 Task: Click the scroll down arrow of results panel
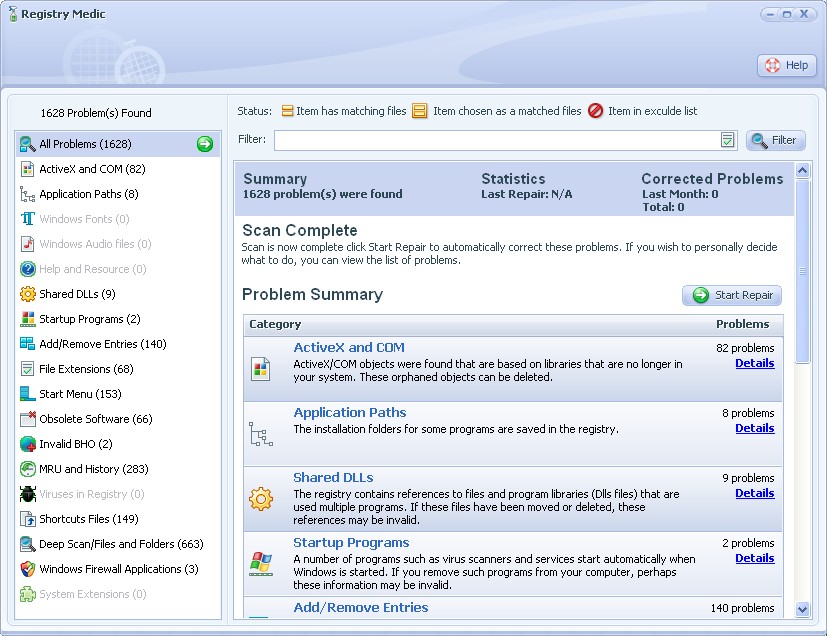(802, 610)
